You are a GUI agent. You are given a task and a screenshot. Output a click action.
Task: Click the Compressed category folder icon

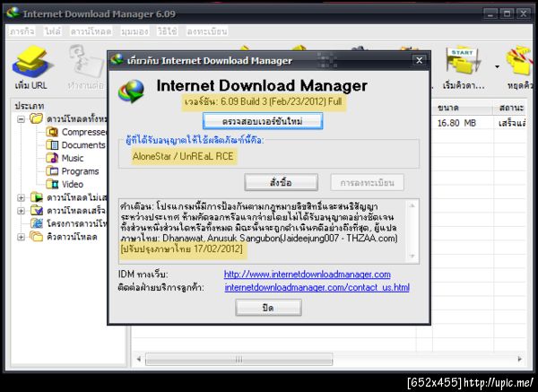click(x=53, y=132)
